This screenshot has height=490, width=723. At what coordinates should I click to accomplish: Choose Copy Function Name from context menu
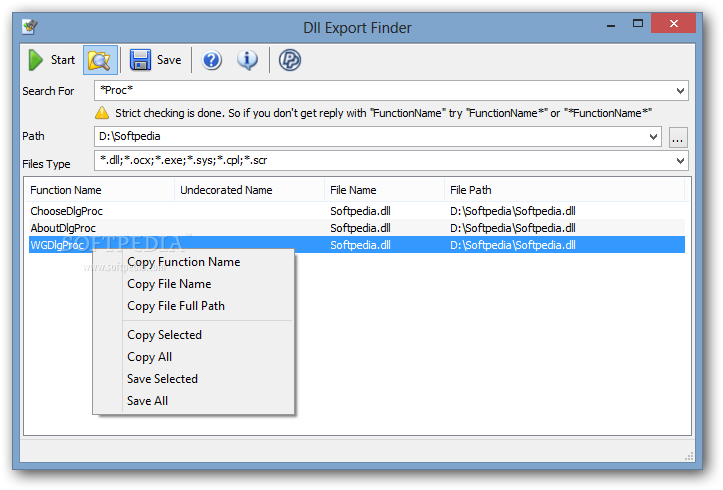point(193,262)
